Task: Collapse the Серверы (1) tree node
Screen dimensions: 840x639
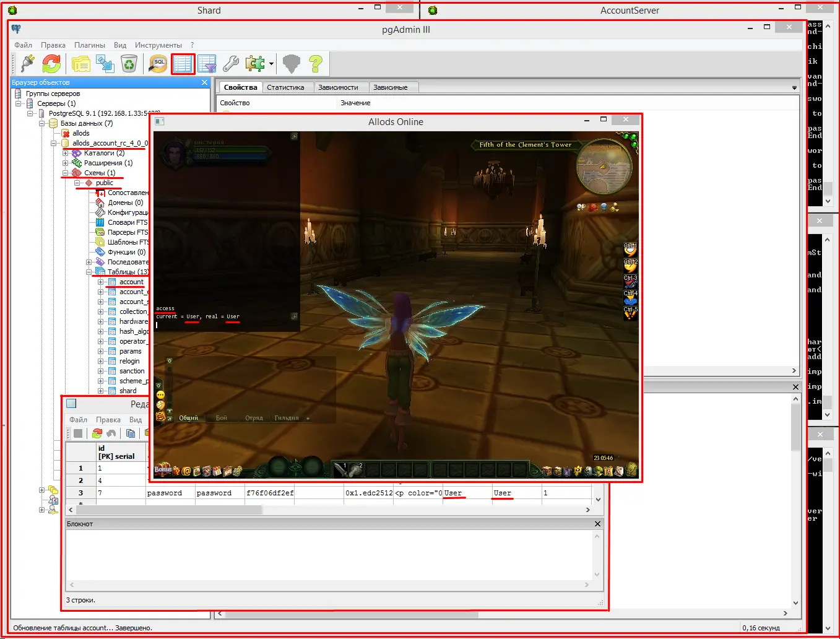Action: pyautogui.click(x=19, y=103)
